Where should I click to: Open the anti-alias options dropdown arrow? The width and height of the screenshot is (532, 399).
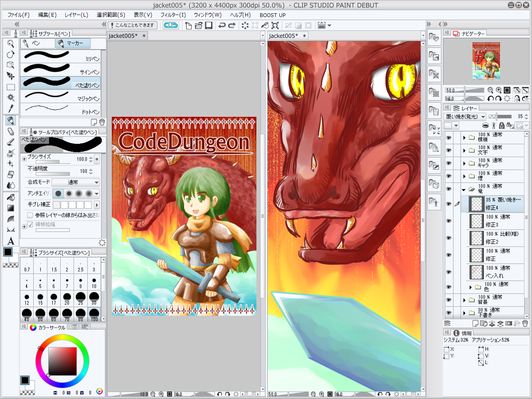[x=97, y=194]
